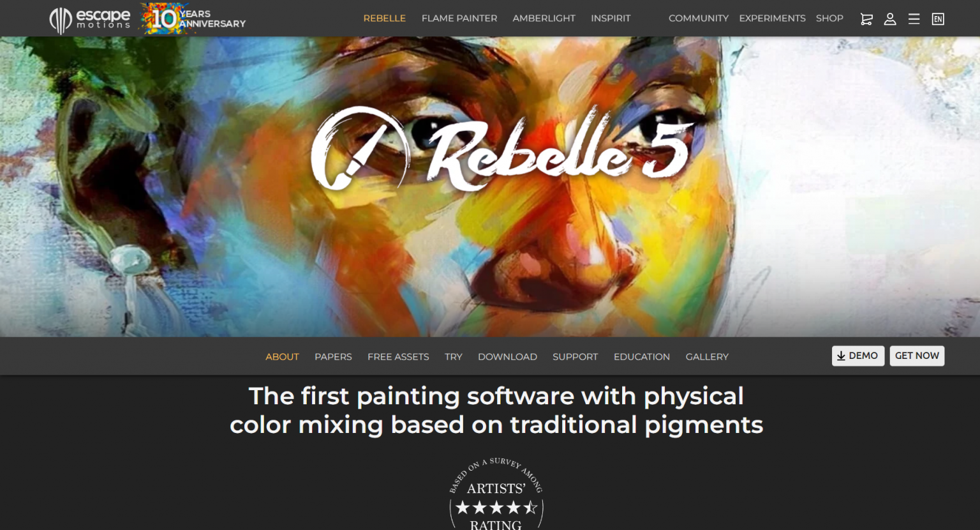Visit the COMMUNITY link

699,19
